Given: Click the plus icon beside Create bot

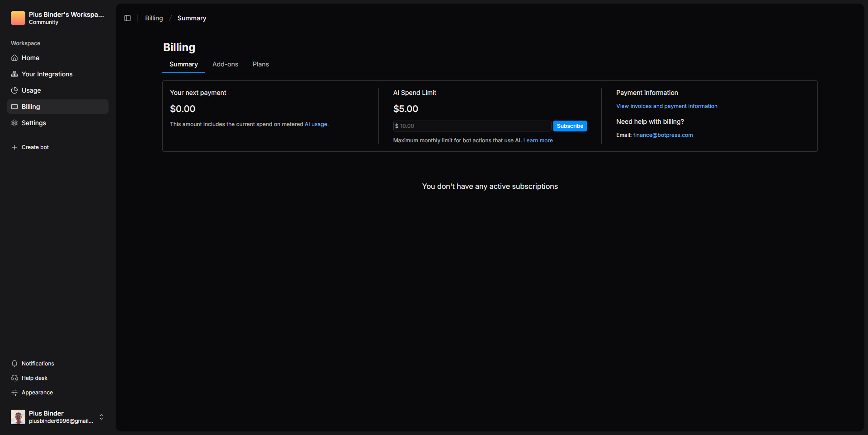Looking at the screenshot, I should pos(14,147).
